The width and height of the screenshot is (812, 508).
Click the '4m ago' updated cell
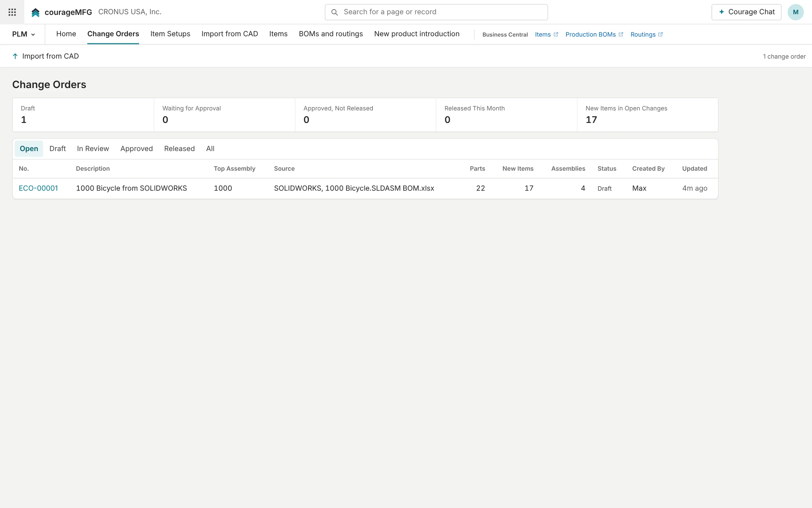tap(695, 188)
